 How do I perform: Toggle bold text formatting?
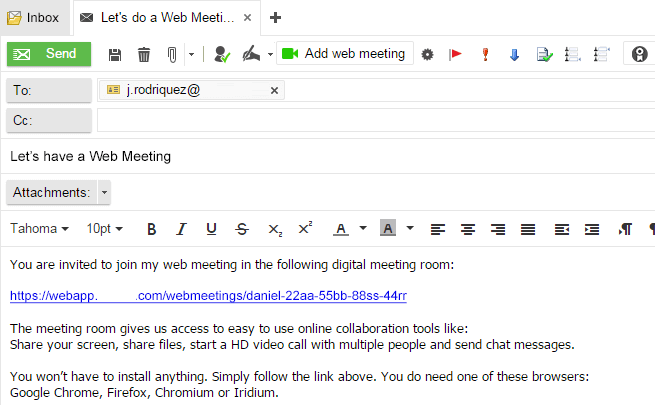tap(152, 229)
